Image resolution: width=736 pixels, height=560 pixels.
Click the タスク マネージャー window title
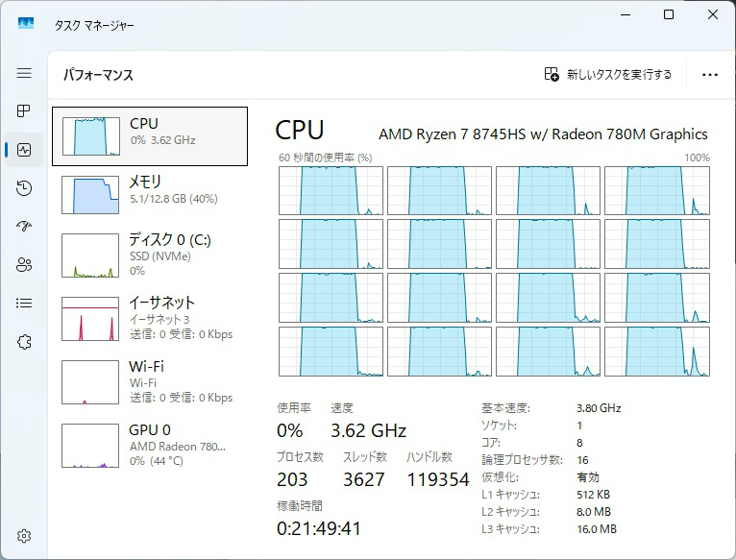[x=94, y=25]
